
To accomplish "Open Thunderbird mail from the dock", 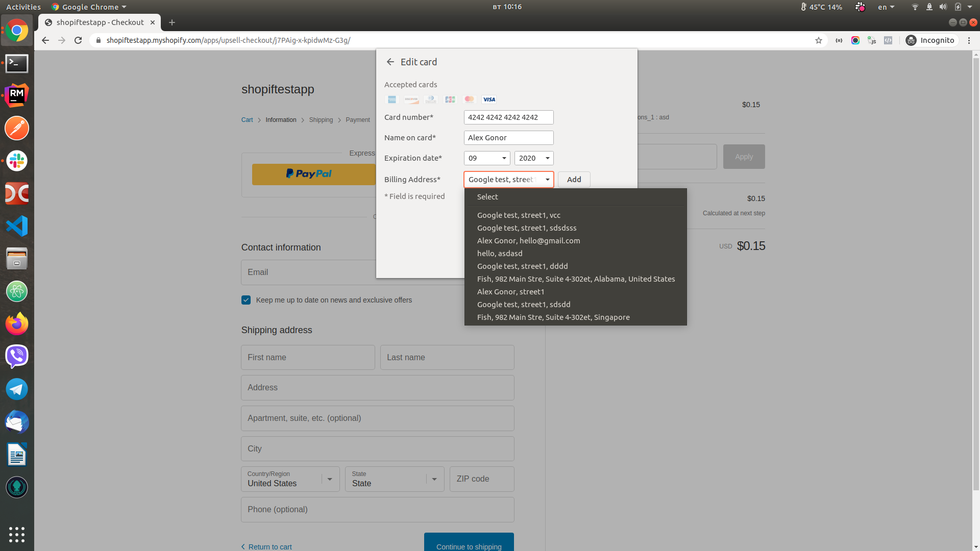I will point(17,422).
